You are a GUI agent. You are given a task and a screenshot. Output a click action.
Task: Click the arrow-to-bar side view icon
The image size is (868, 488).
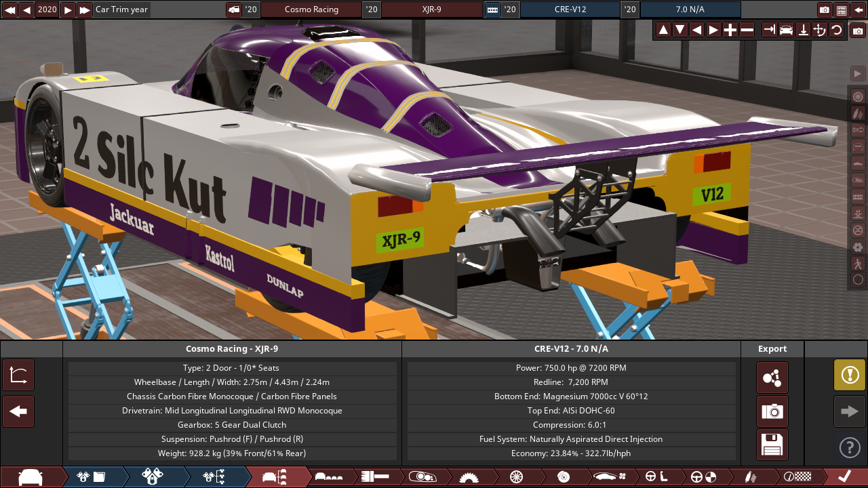(x=770, y=30)
